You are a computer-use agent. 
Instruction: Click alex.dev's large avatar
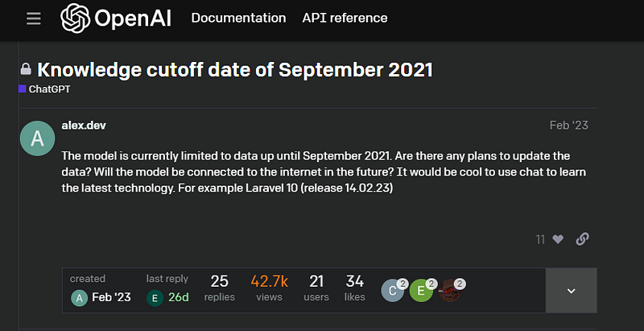pos(37,139)
